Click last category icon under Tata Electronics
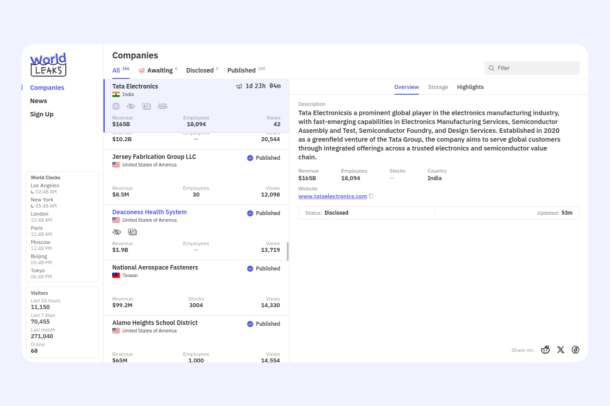610x406 pixels. pyautogui.click(x=163, y=106)
